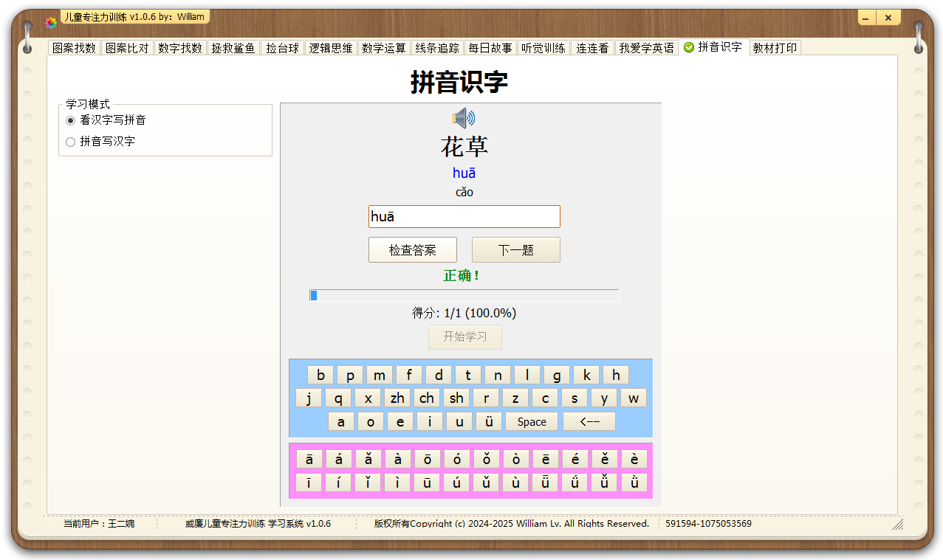Viewport: 943px width, 560px height.
Task: Click the colorful app icon in title bar
Action: (x=51, y=22)
